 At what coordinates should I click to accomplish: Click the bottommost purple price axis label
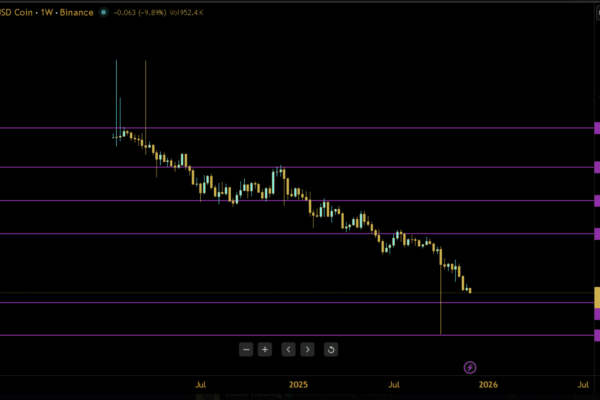coord(596,335)
